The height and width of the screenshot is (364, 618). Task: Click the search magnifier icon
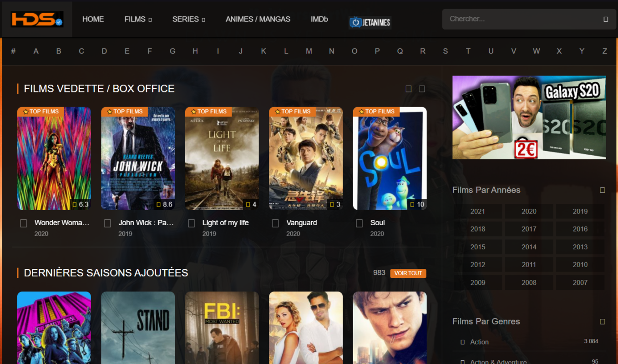pos(606,19)
